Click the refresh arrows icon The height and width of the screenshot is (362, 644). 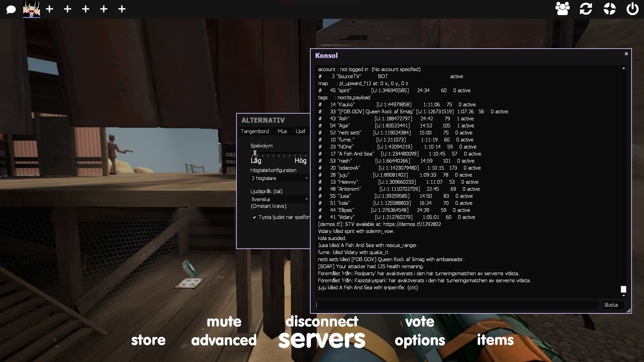(x=586, y=9)
